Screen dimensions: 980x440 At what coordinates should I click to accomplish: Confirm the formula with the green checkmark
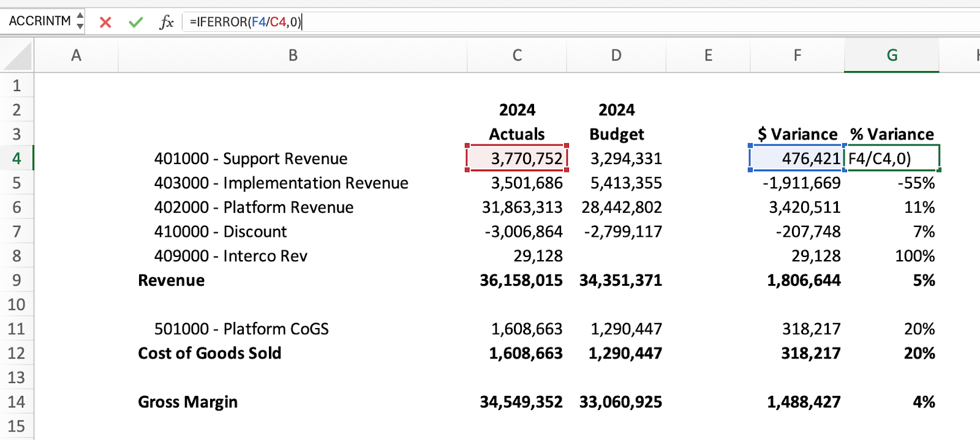pos(136,23)
